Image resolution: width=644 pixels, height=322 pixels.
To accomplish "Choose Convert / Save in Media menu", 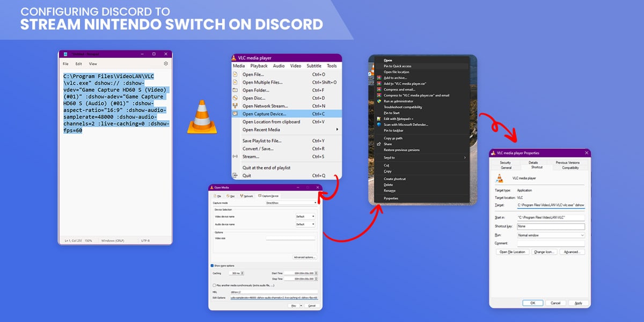I will click(258, 149).
